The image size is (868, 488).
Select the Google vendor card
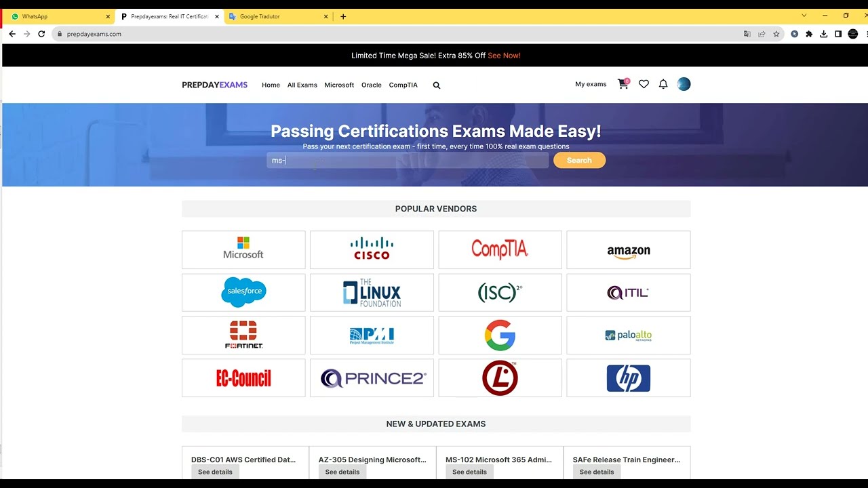tap(500, 335)
